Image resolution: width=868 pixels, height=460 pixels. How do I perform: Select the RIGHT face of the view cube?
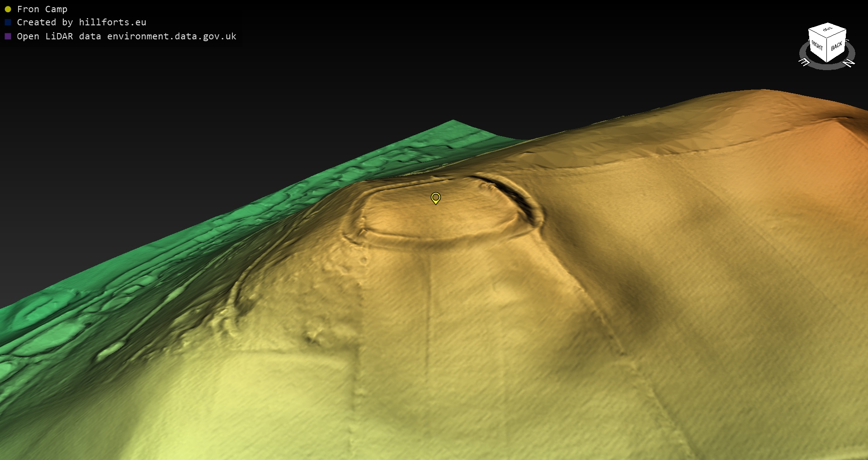click(817, 45)
